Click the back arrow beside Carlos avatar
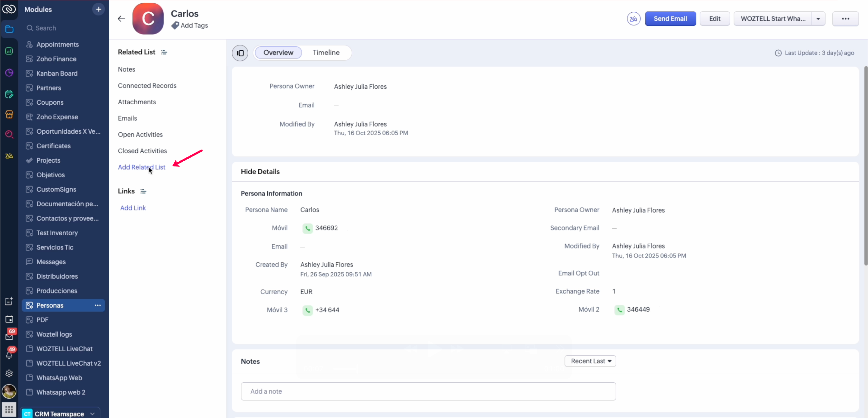Screen dimensions: 868x418 (x=121, y=18)
